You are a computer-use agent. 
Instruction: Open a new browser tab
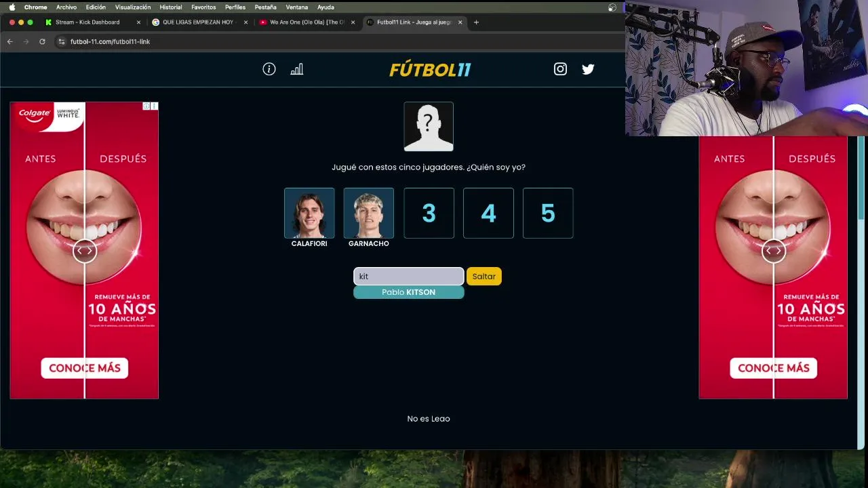click(x=476, y=22)
